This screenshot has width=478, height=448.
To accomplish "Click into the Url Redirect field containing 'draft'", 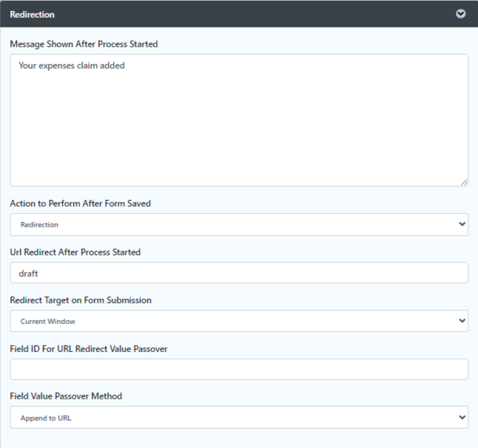I will (239, 272).
